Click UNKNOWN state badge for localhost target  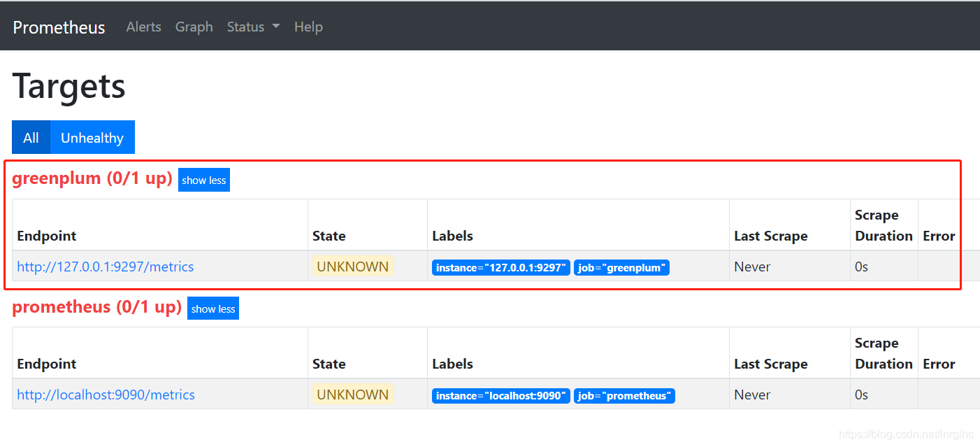click(x=352, y=395)
